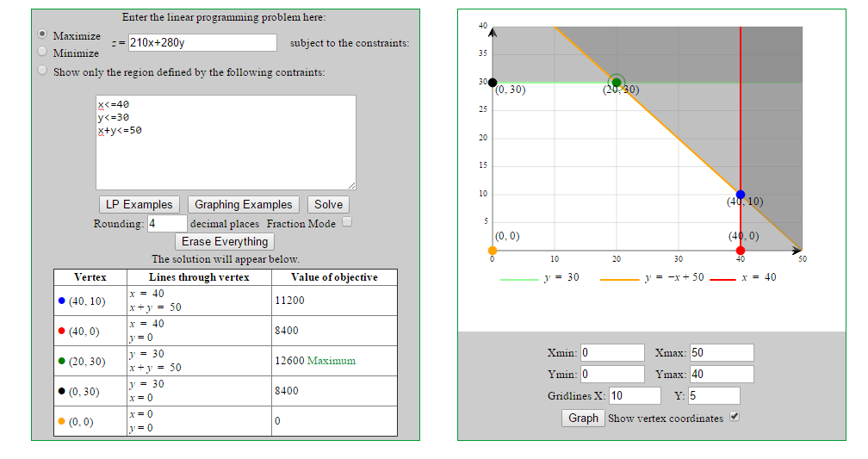The height and width of the screenshot is (459, 868).
Task: Toggle Show vertex coordinates checkbox
Action: tap(735, 417)
